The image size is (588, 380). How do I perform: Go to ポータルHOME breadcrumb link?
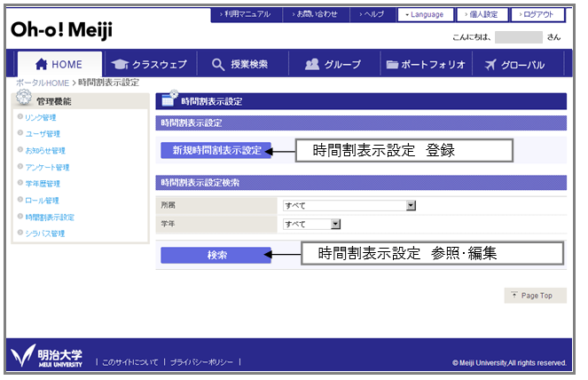(43, 83)
